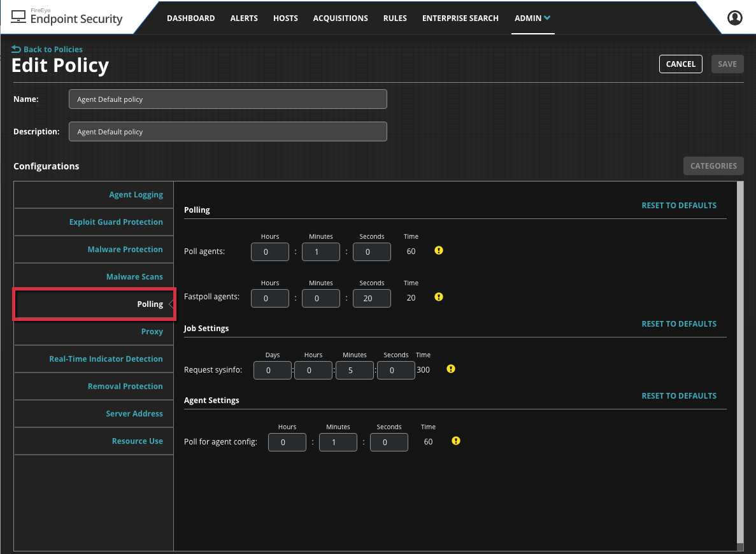Click the SAVE button
The image size is (756, 554).
point(727,64)
